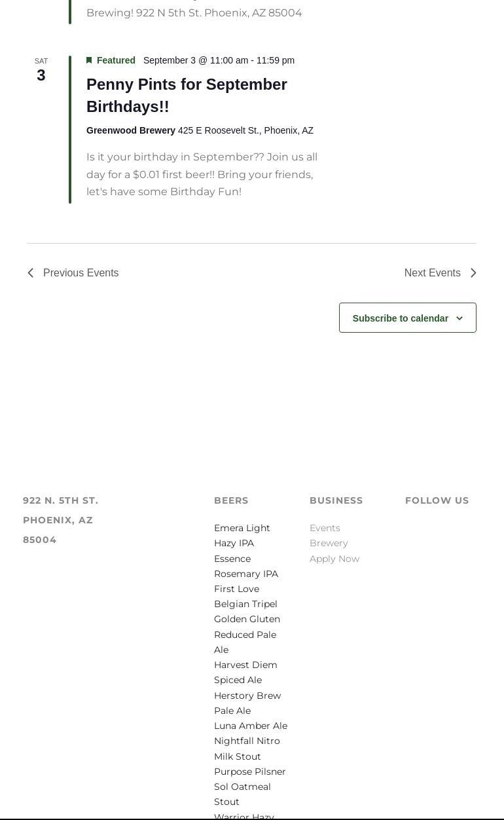
Task: Click the Next Events right chevron
Action: pyautogui.click(x=473, y=273)
